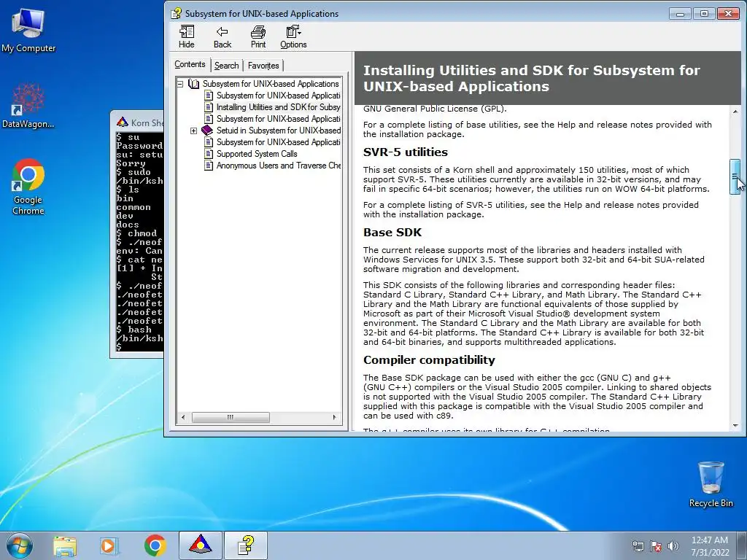Click the topic pane scroll down arrow
Viewport: 747px width, 560px height.
pos(735,425)
